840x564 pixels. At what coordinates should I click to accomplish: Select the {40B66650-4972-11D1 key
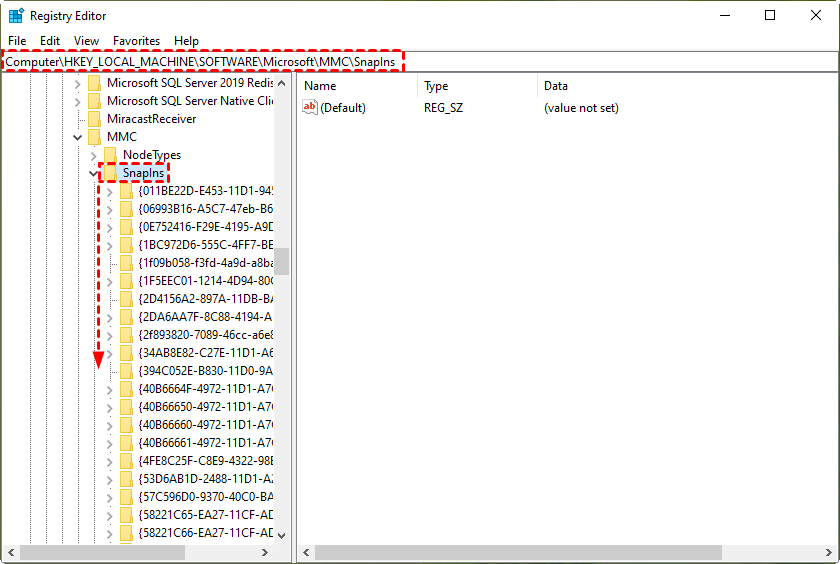[205, 407]
